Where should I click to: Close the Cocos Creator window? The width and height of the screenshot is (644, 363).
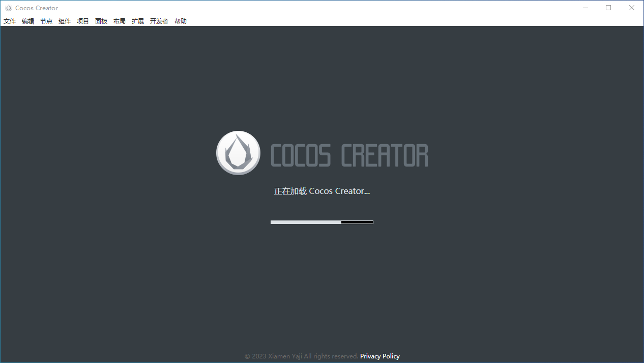(632, 8)
